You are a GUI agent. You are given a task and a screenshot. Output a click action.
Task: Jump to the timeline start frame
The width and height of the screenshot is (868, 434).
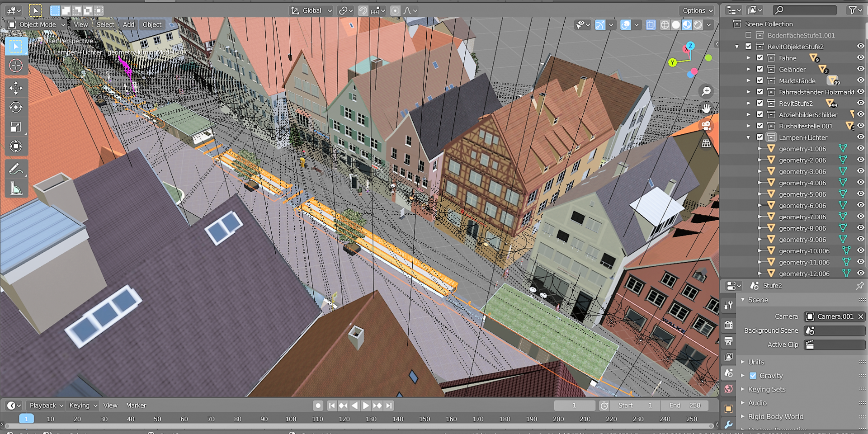click(331, 406)
